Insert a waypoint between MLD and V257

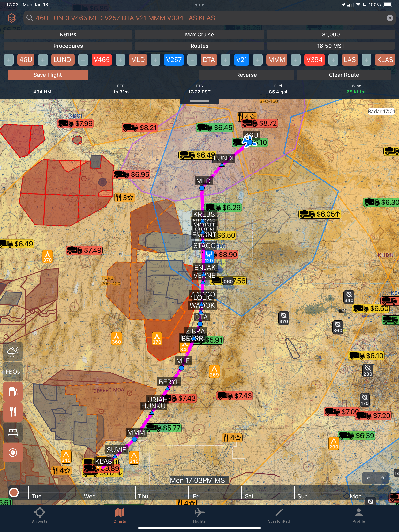point(155,60)
